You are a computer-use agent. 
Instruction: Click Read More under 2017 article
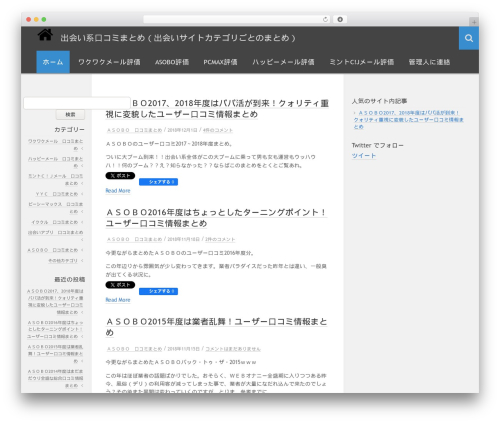coord(118,191)
